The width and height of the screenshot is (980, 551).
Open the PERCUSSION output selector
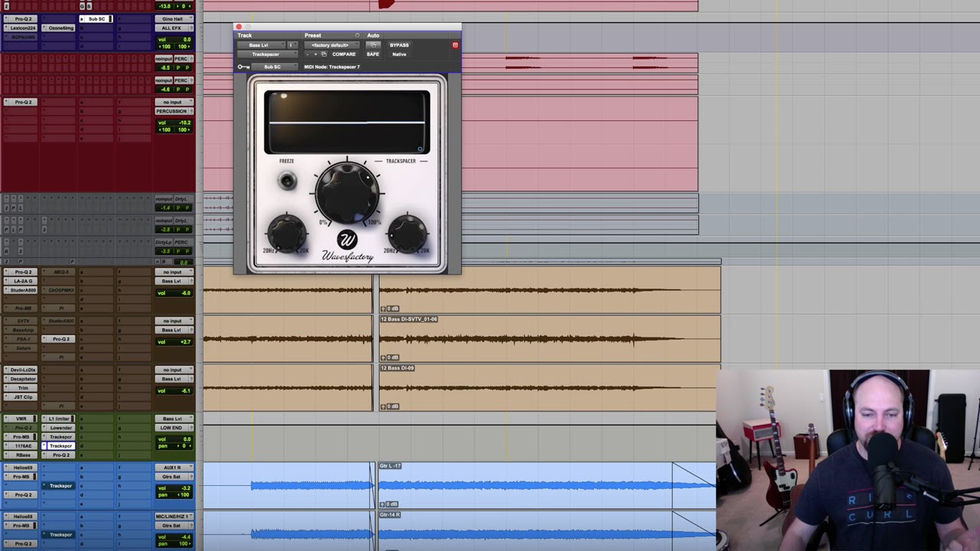173,111
